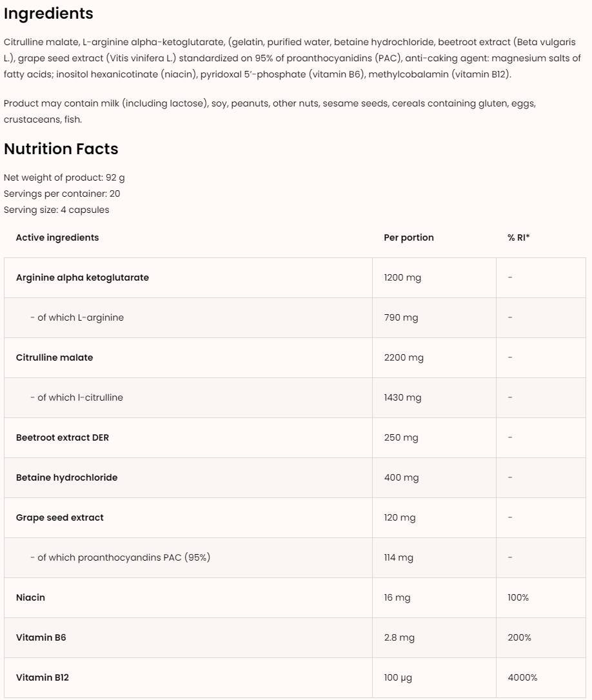Select the Grape seed extract row label
Screen dimensions: 592x700
[x=60, y=517]
